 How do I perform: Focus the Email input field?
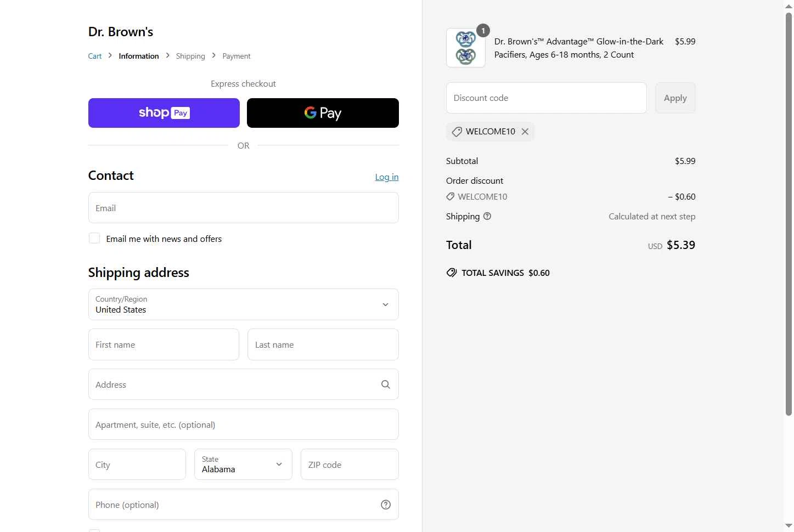click(244, 208)
